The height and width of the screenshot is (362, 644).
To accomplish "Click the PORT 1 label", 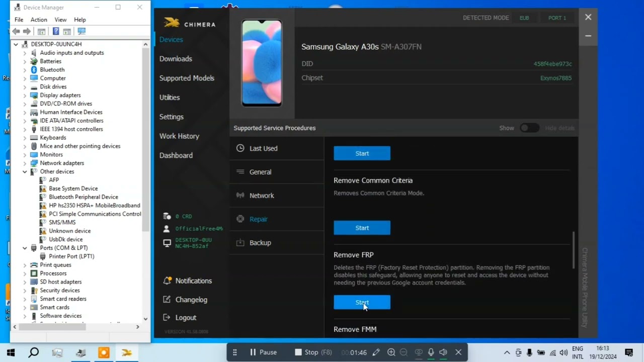I will coord(557,18).
